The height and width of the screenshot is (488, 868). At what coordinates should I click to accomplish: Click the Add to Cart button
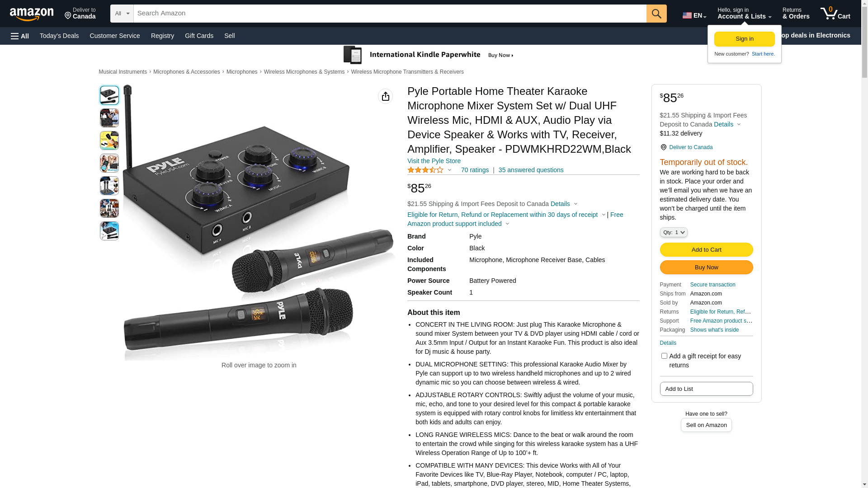pos(706,249)
